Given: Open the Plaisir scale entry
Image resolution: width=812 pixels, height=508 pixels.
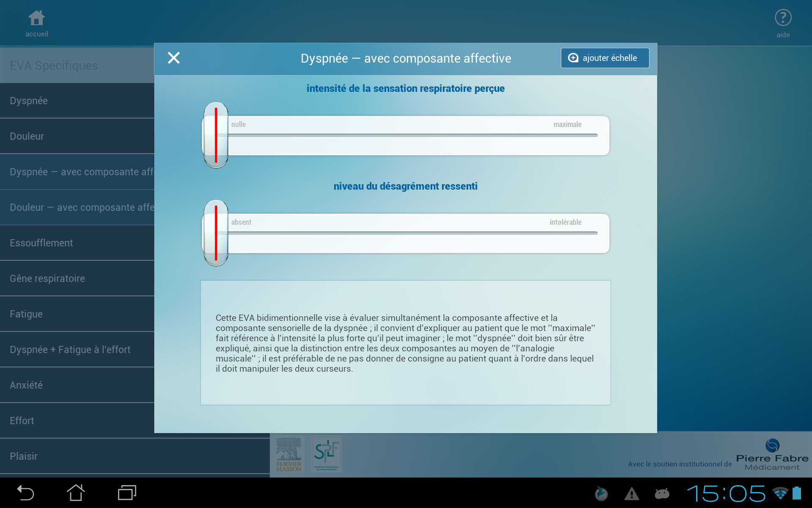Looking at the screenshot, I should 135,456.
